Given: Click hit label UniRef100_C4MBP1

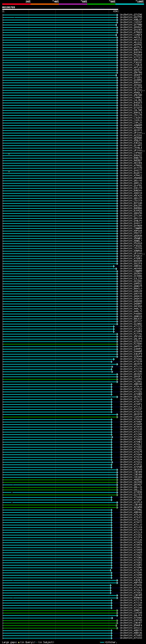Looking at the screenshot, I should click(131, 98).
